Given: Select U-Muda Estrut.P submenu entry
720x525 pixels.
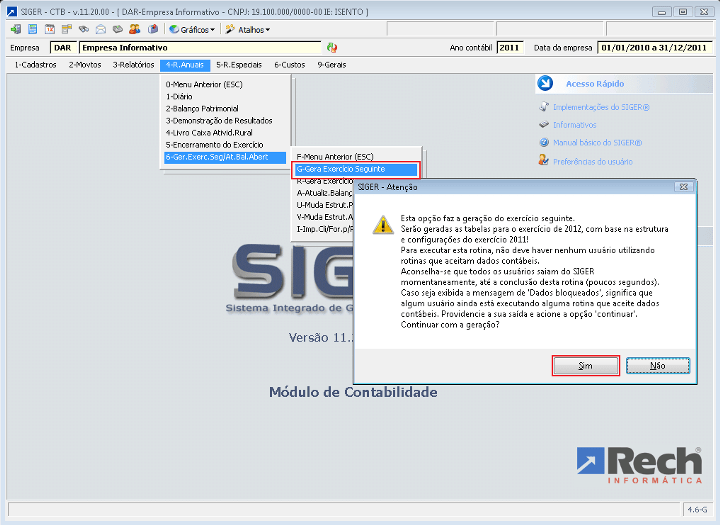Looking at the screenshot, I should coord(324,205).
